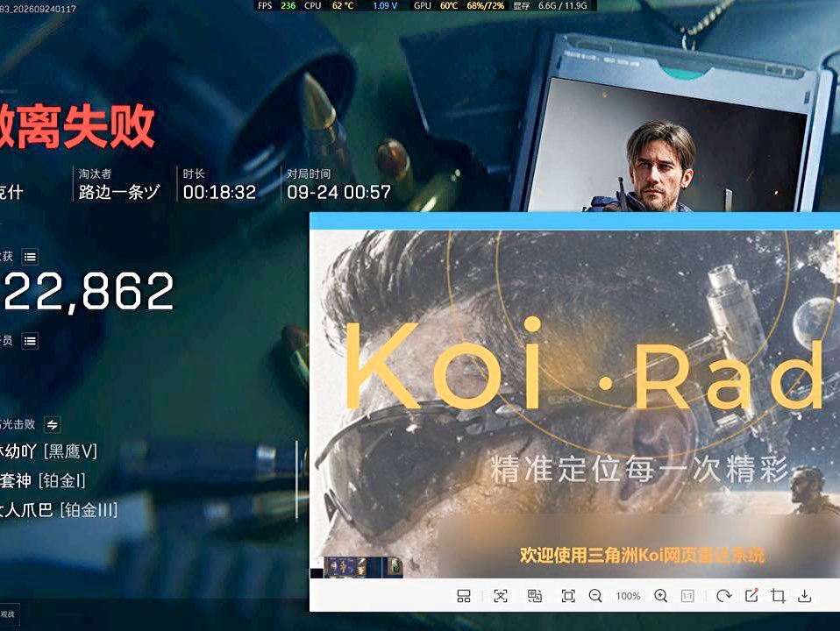Click the image translate icon

coord(534,596)
